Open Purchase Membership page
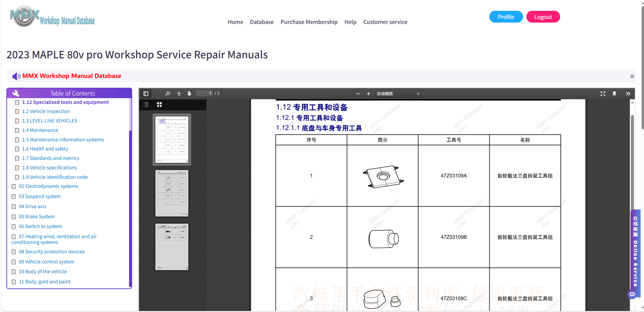 click(x=309, y=22)
